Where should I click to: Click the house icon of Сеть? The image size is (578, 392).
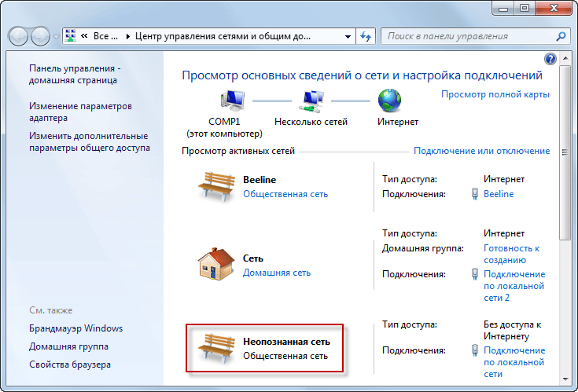(216, 264)
